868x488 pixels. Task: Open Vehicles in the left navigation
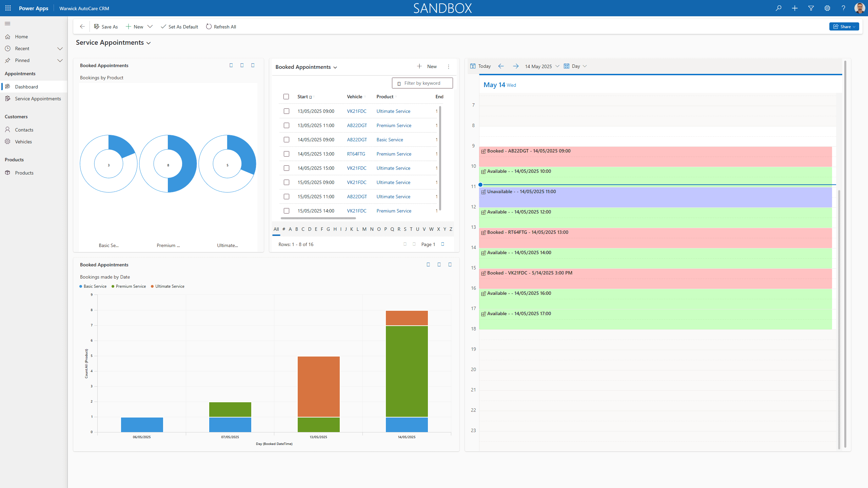23,142
